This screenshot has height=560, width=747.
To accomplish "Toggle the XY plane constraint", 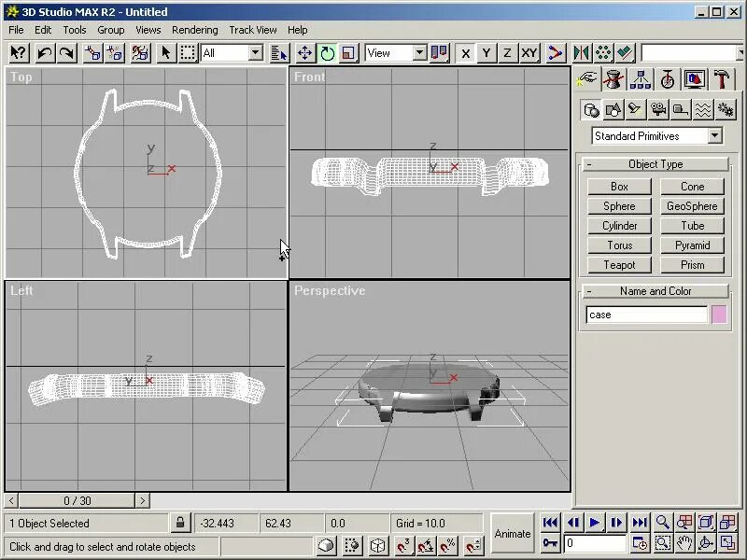I will coord(529,53).
